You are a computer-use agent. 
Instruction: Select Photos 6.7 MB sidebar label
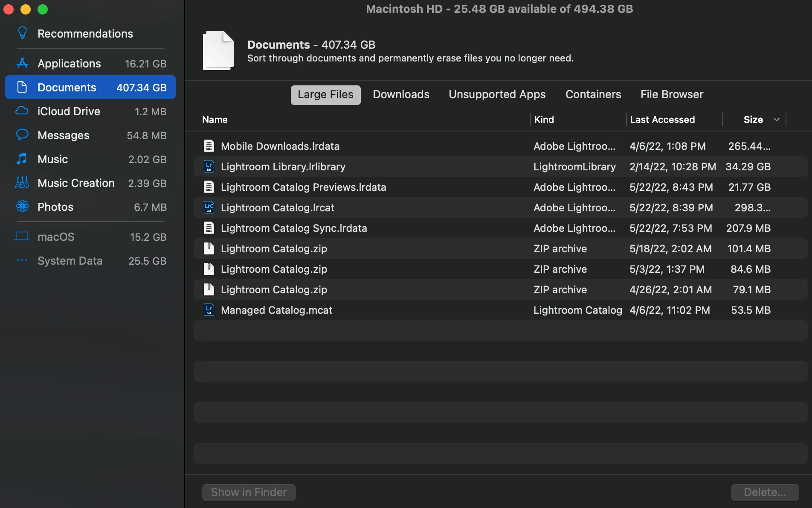[55, 207]
